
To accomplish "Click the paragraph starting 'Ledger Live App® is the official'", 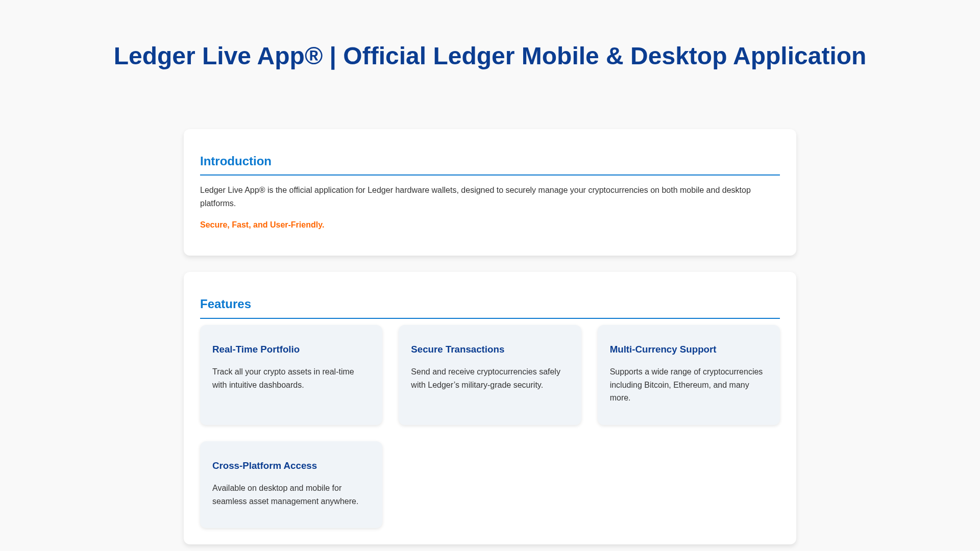I will [x=475, y=197].
